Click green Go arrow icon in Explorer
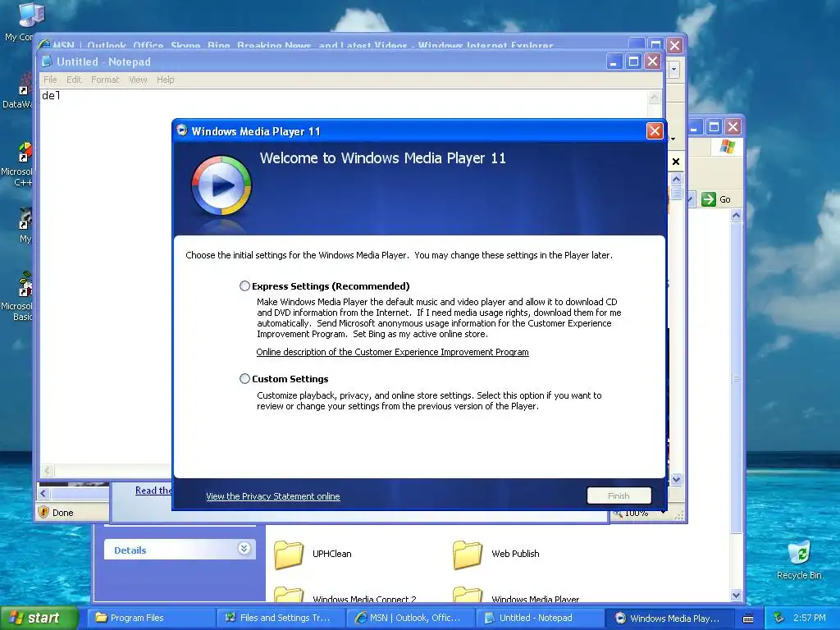This screenshot has height=630, width=840. 708,199
